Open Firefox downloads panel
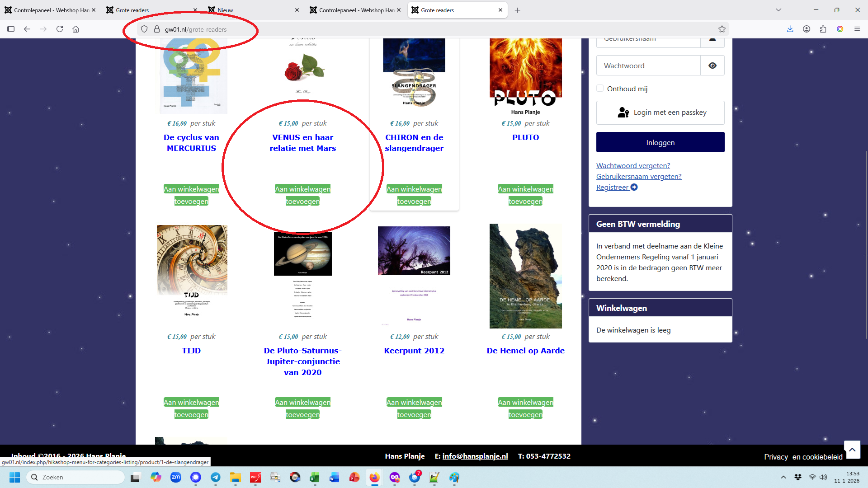 [x=790, y=29]
